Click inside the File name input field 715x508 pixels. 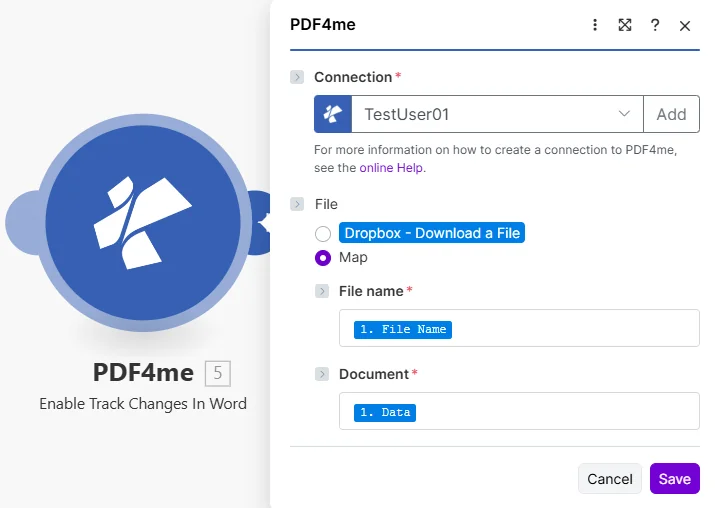point(519,328)
